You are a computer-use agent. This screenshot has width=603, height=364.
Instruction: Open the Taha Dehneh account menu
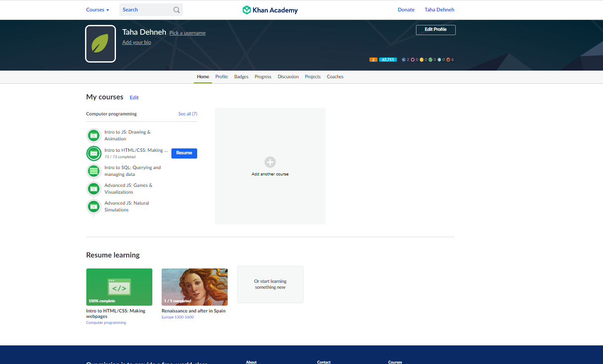tap(439, 10)
